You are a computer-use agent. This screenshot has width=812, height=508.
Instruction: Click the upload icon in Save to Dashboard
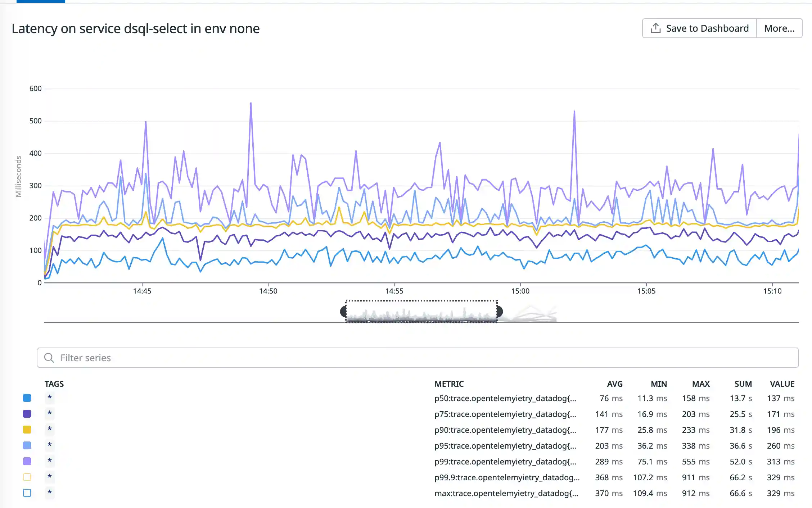(655, 28)
